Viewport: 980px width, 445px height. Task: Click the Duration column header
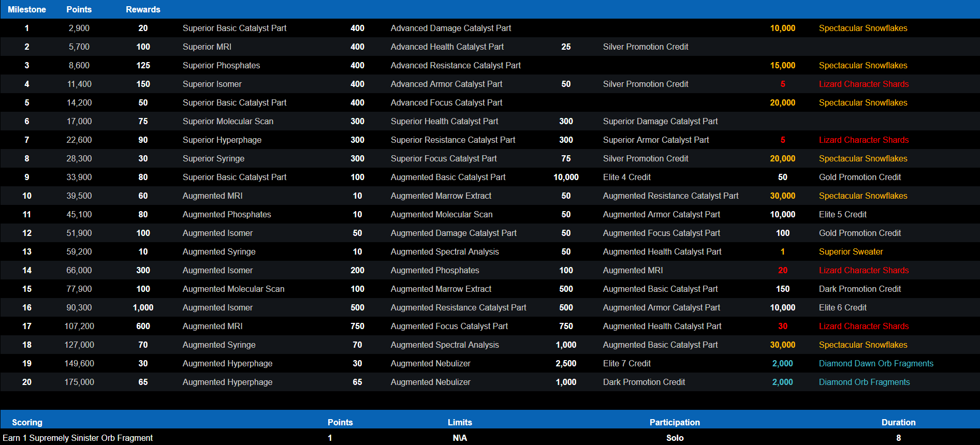click(x=898, y=422)
